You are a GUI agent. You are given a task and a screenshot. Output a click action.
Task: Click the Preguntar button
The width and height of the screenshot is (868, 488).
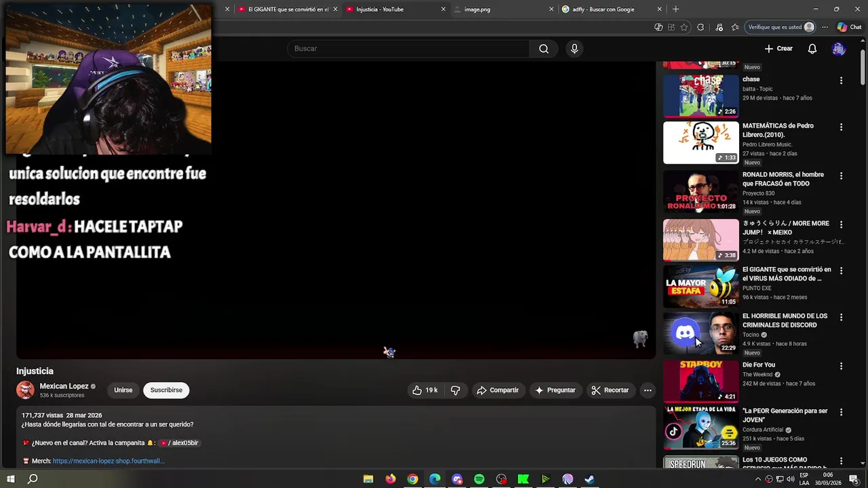[x=555, y=390]
